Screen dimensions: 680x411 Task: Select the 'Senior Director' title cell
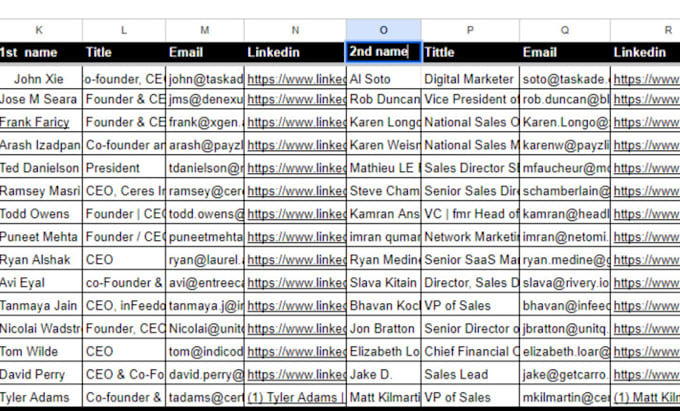[470, 329]
